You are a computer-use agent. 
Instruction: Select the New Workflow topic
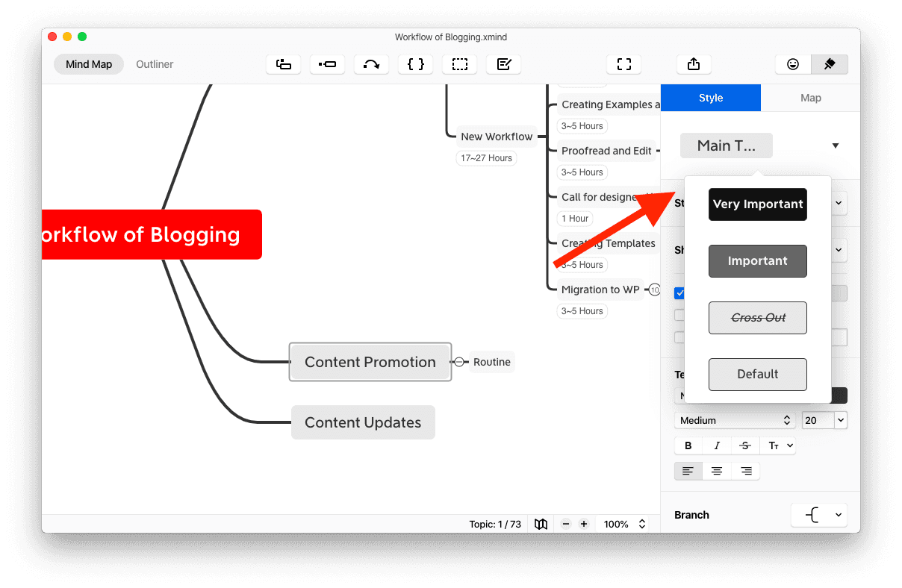(x=497, y=137)
